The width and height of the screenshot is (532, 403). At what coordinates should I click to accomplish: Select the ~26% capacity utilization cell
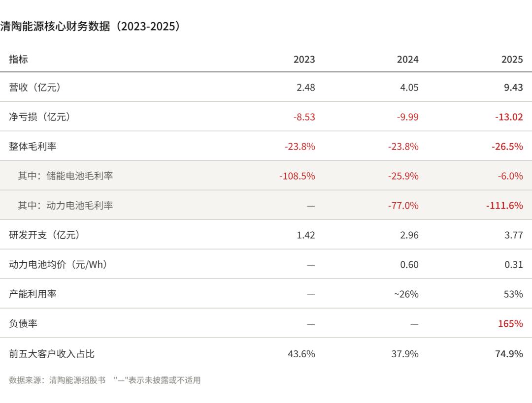point(406,294)
